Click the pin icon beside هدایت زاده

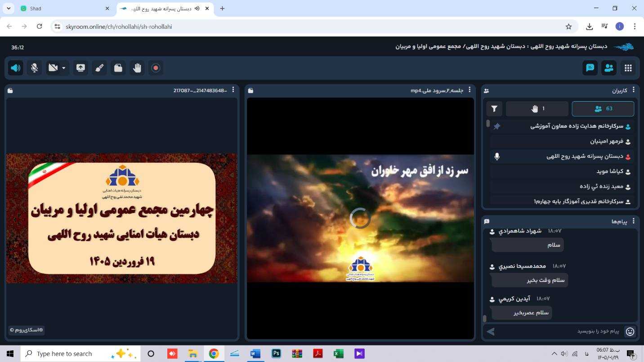[x=497, y=126]
